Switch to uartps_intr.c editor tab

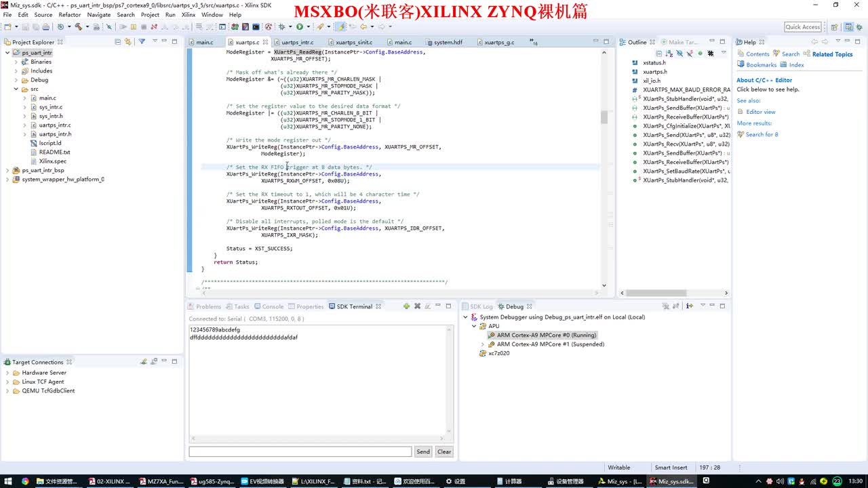coord(298,42)
